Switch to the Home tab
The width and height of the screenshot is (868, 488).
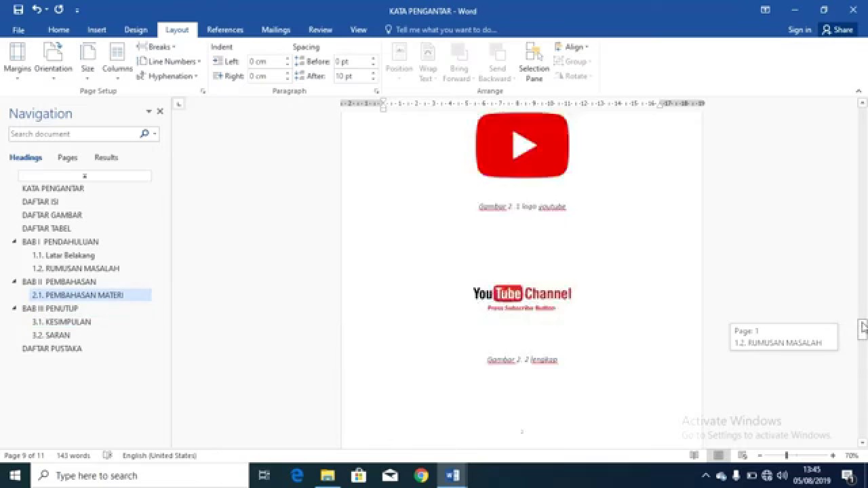58,30
